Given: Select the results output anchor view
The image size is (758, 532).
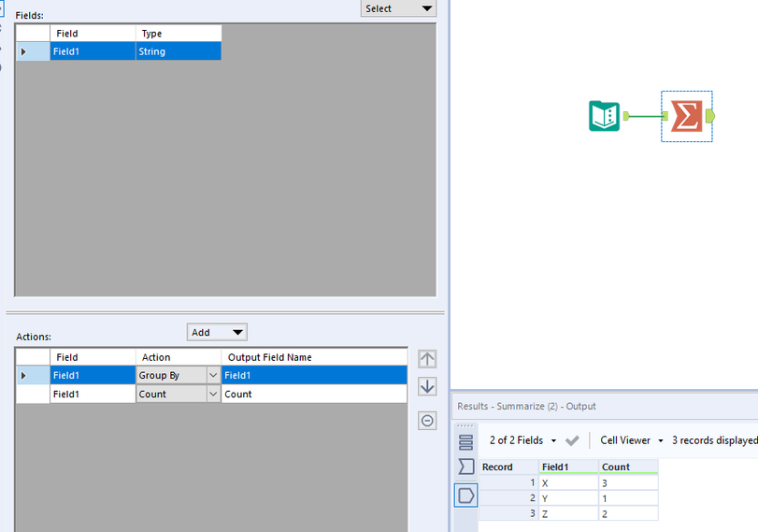Looking at the screenshot, I should click(x=466, y=496).
